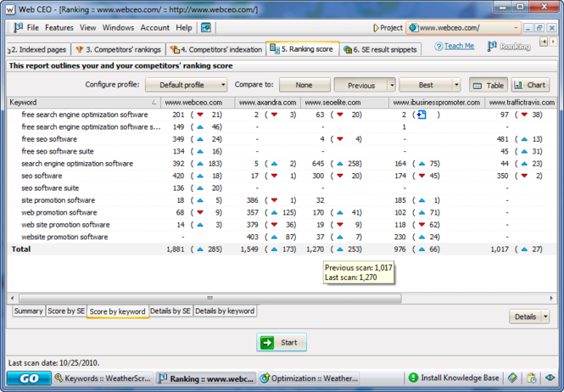
Task: Click the Details button
Action: click(525, 316)
